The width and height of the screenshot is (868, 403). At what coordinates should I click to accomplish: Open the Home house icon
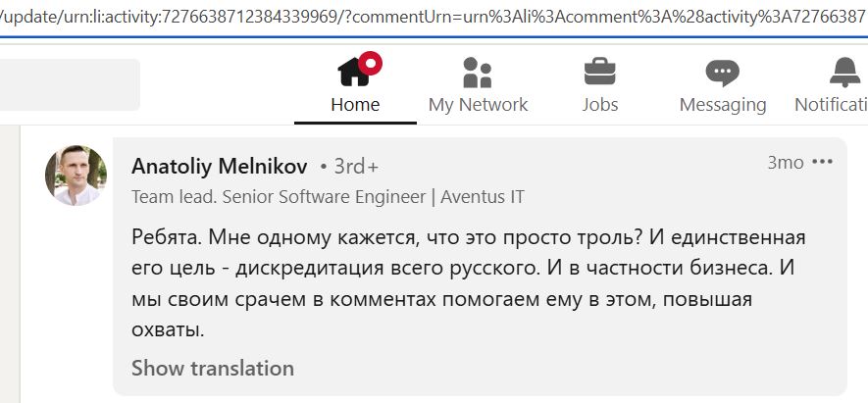pos(355,72)
